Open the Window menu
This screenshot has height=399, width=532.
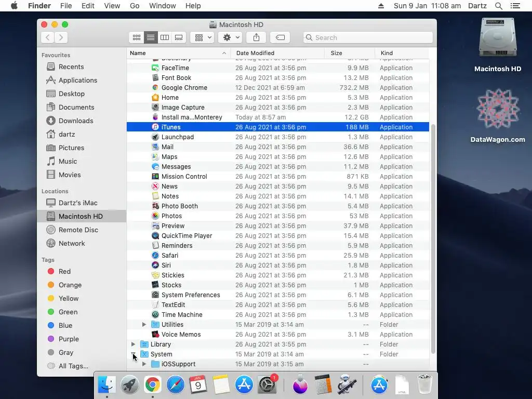(x=163, y=6)
